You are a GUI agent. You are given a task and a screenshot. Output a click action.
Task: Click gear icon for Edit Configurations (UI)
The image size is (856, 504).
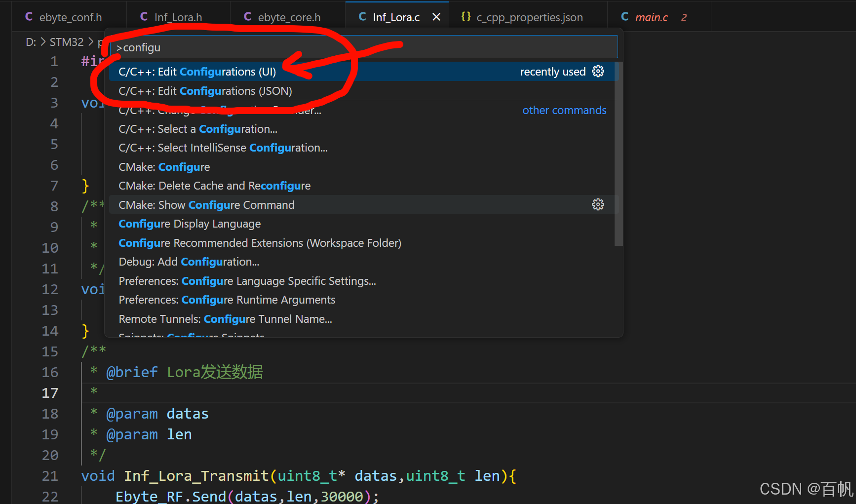click(598, 72)
